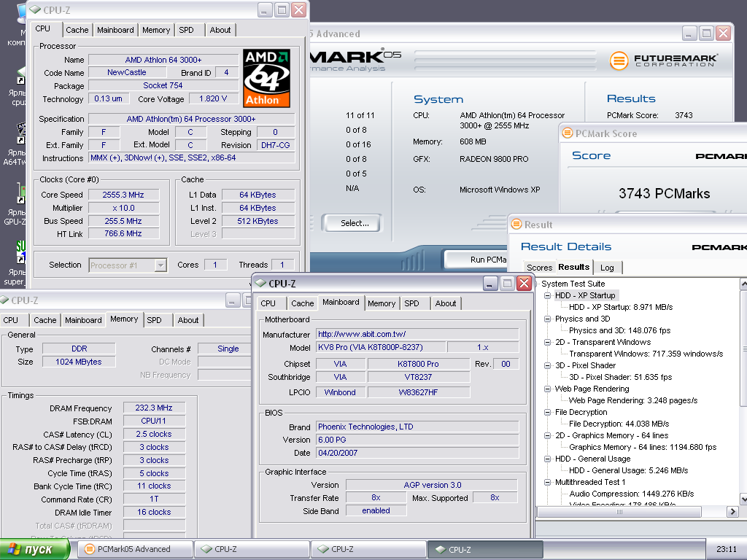Open the cpuz desktop shortcut icon

pos(21,76)
